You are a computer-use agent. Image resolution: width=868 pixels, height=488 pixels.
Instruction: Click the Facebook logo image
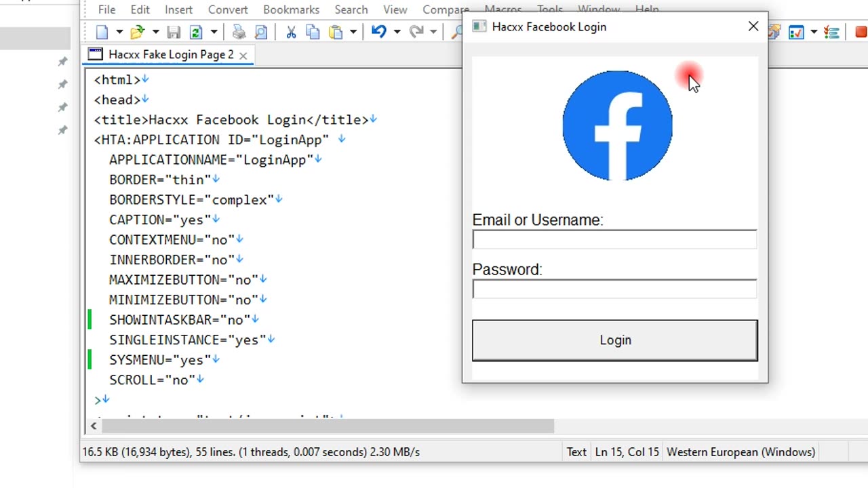click(x=617, y=125)
